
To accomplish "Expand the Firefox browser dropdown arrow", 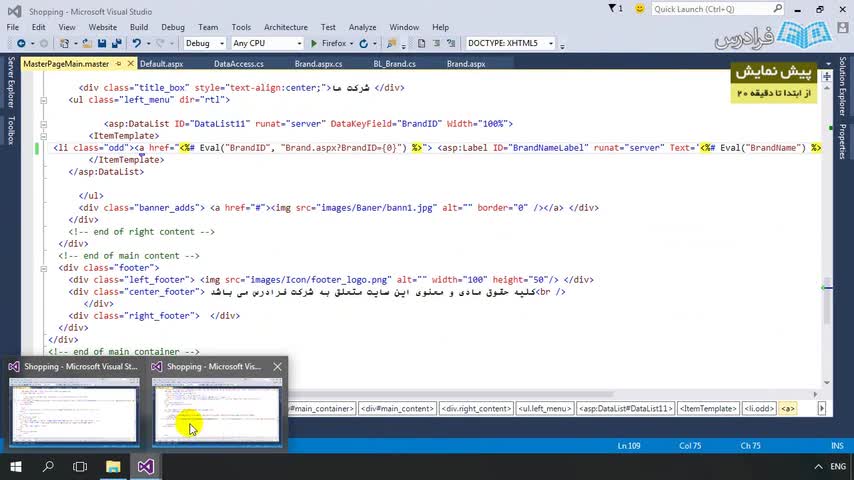I will tap(351, 44).
